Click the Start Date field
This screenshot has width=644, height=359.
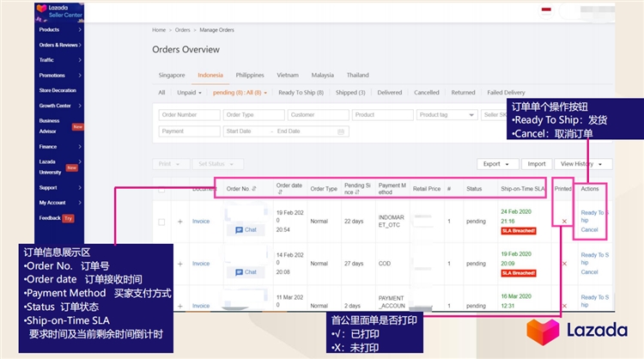click(246, 131)
